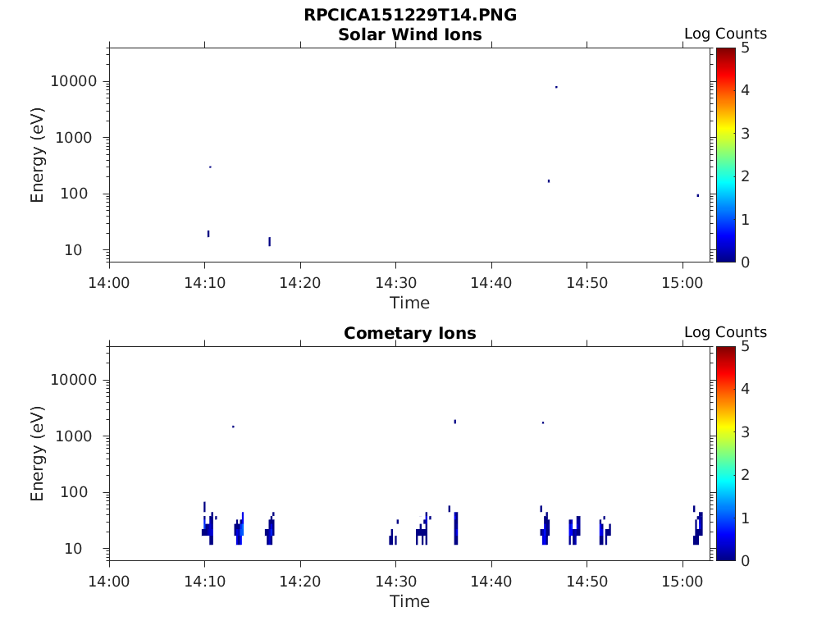Select the Solar Wind Ions plot title
This screenshot has width=840, height=630.
coord(410,34)
